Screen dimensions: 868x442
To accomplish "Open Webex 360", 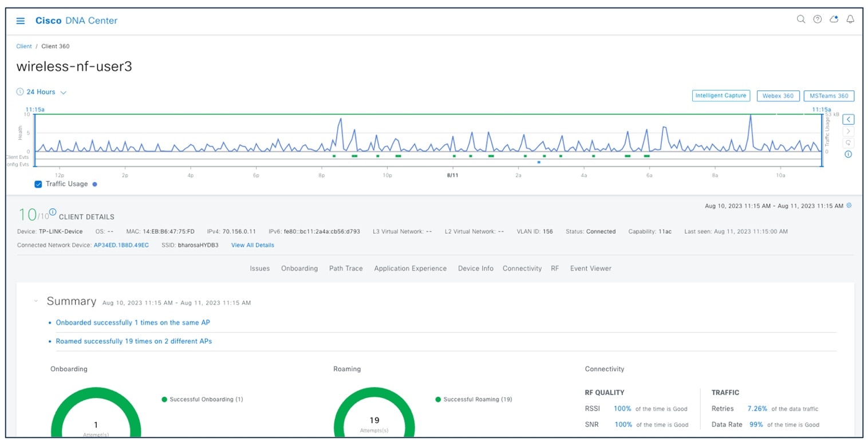I will pyautogui.click(x=778, y=96).
